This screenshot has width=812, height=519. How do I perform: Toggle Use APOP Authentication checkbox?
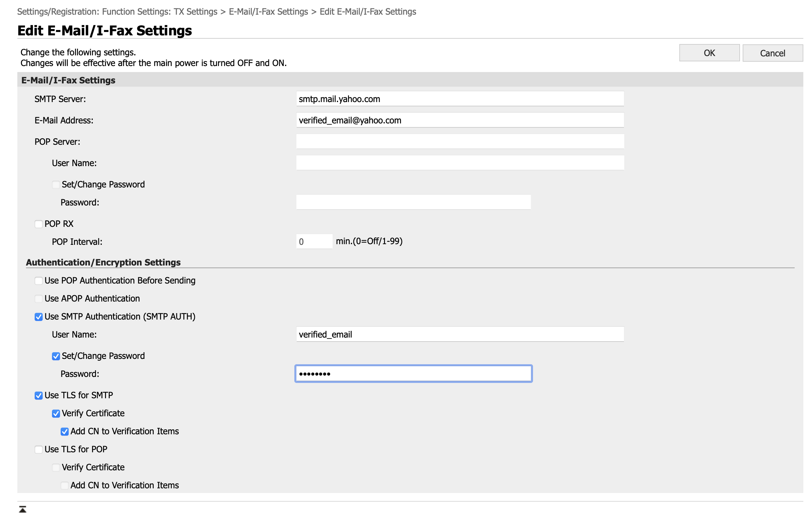(x=38, y=299)
